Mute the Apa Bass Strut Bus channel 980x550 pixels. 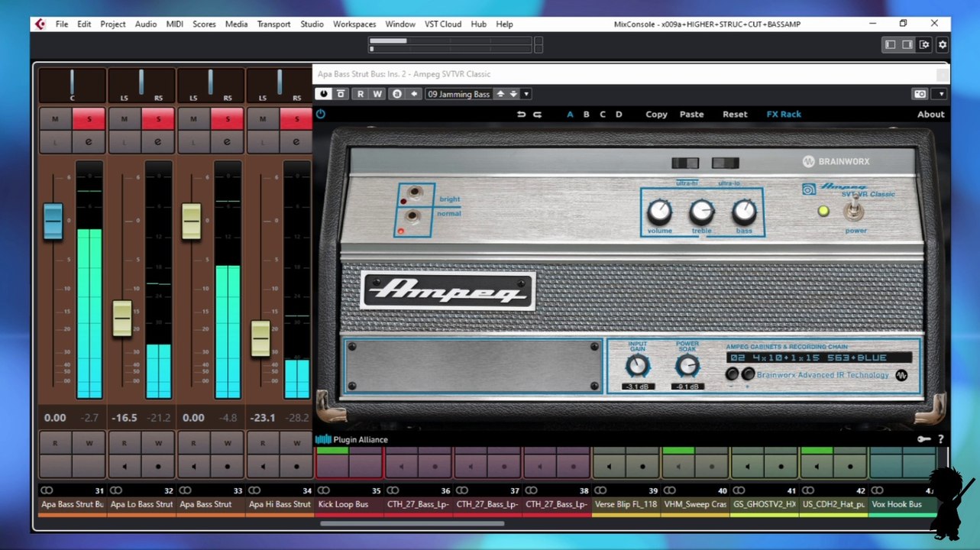pos(56,119)
